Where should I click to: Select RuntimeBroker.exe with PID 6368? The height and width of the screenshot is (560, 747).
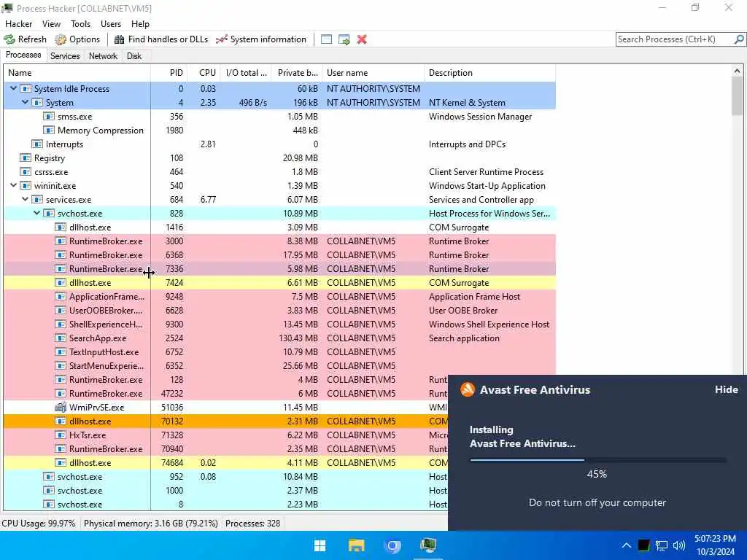[279, 254]
